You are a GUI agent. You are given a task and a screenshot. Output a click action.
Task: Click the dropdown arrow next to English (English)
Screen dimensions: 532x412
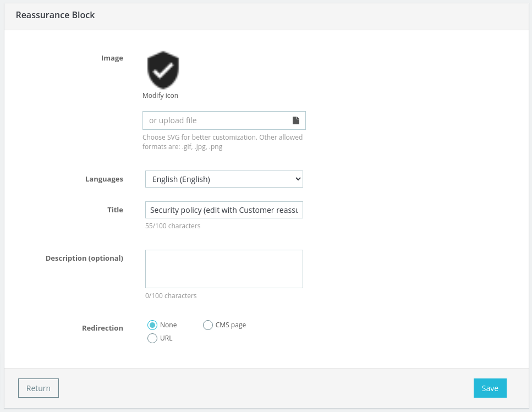coord(295,179)
